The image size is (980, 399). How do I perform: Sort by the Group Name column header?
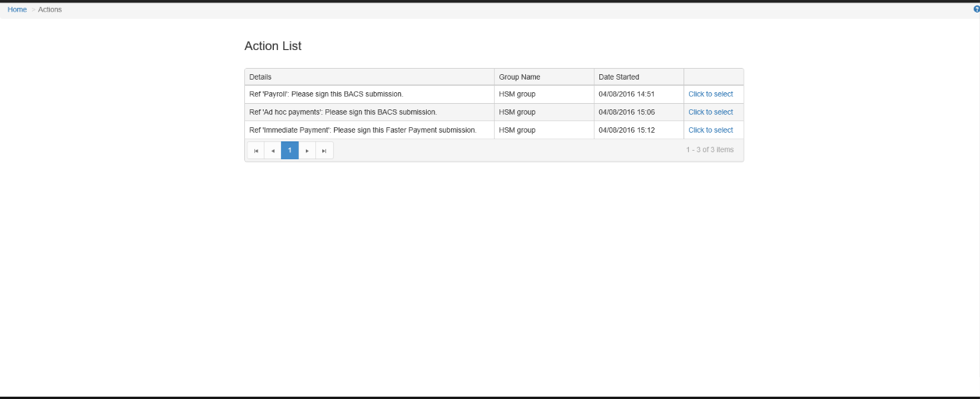(520, 77)
